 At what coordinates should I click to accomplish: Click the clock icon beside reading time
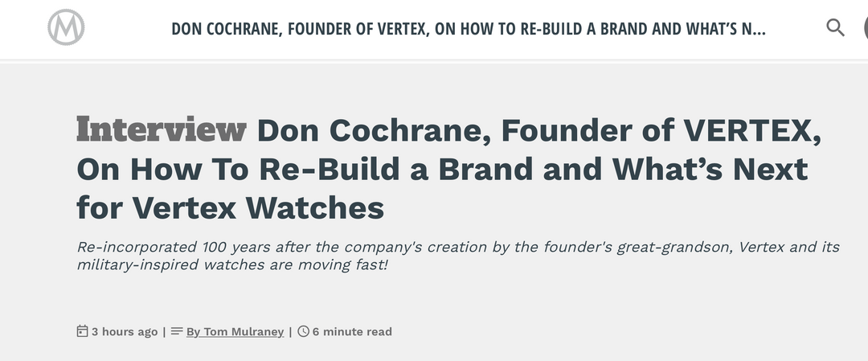[303, 331]
